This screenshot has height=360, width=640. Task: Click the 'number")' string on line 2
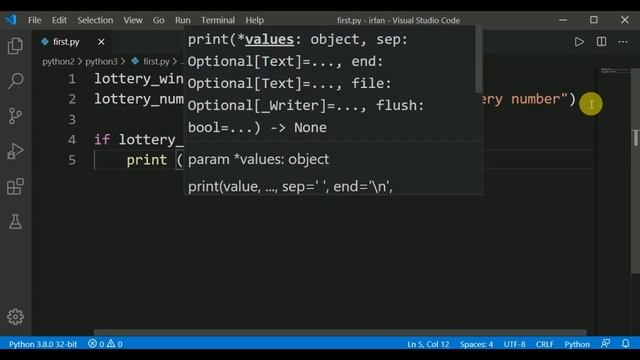coord(543,99)
